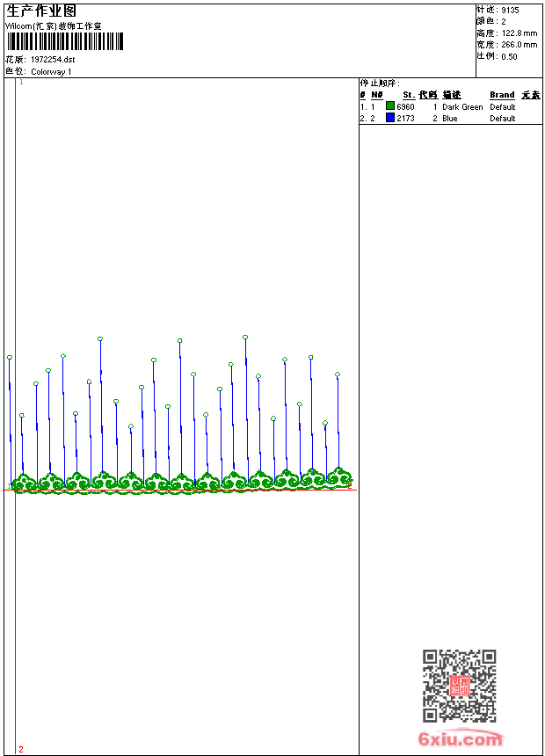Image resolution: width=545 pixels, height=756 pixels.
Task: Select stitch count 2173 in row 2
Action: pos(405,119)
